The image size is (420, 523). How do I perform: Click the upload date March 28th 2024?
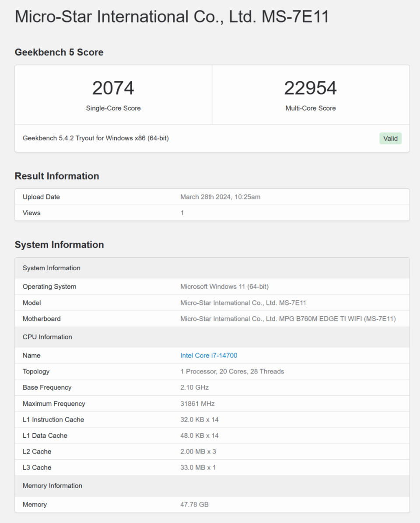point(220,197)
